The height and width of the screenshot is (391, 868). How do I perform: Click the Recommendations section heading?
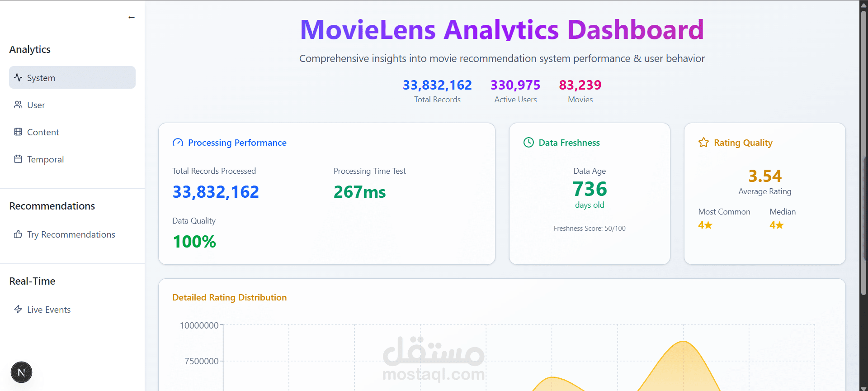52,206
